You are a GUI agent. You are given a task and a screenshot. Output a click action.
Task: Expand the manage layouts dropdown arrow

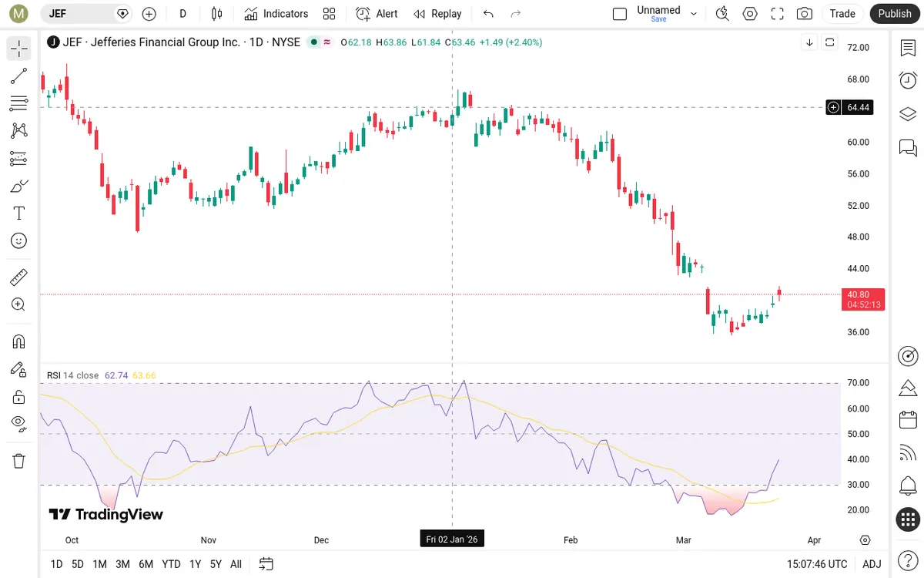694,14
